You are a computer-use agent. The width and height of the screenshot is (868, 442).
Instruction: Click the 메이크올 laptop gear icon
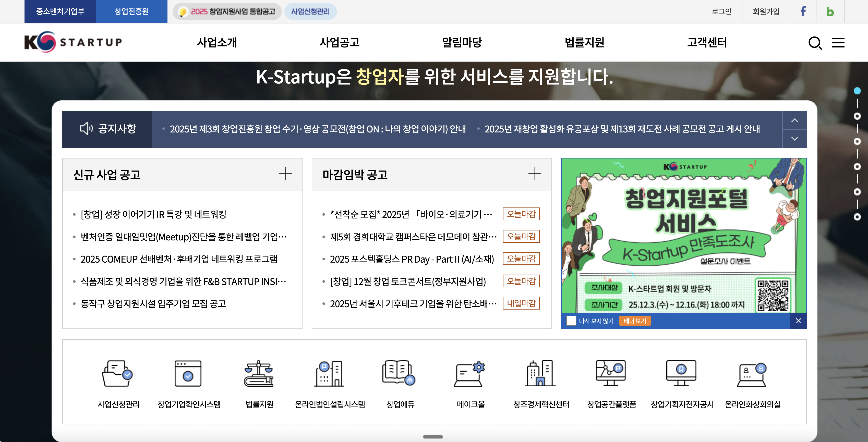(470, 374)
